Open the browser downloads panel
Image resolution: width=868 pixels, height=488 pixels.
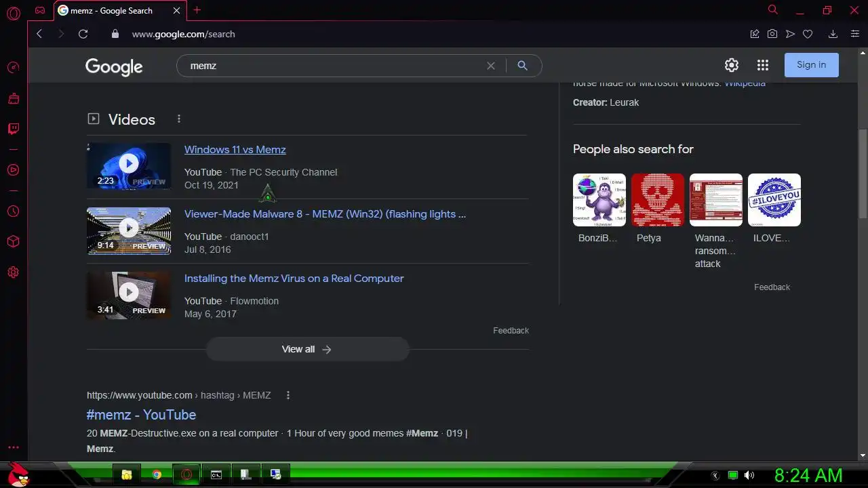(833, 34)
